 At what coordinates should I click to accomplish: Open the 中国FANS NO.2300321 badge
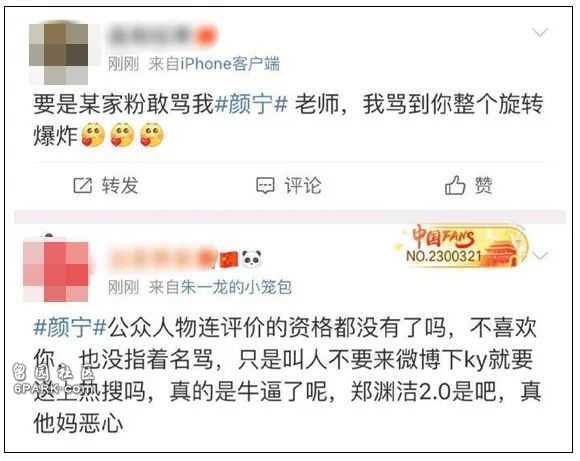[x=462, y=246]
